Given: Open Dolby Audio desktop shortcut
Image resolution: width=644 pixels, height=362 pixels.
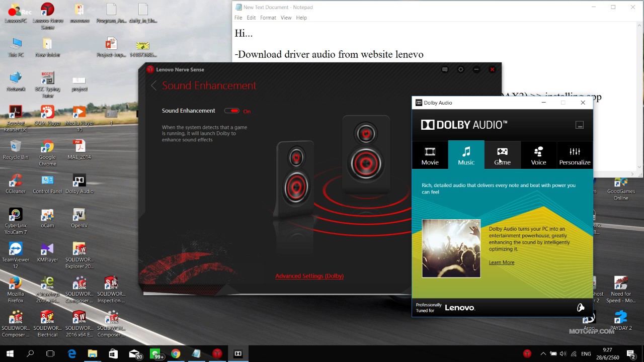Looking at the screenshot, I should (79, 184).
